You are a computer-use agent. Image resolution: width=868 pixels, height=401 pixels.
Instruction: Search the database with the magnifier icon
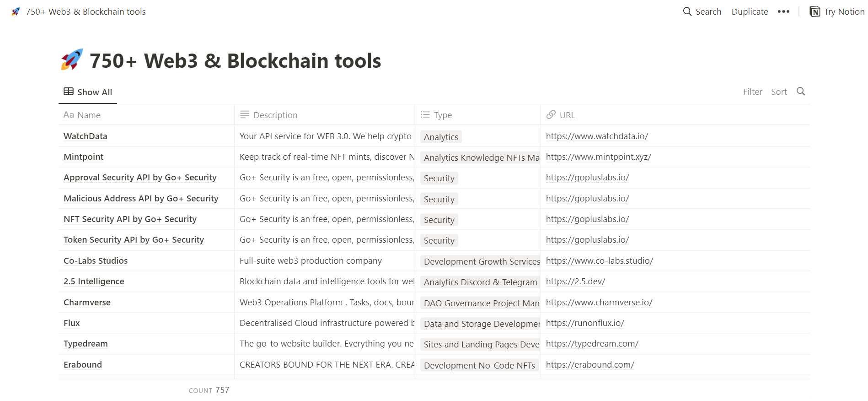800,92
